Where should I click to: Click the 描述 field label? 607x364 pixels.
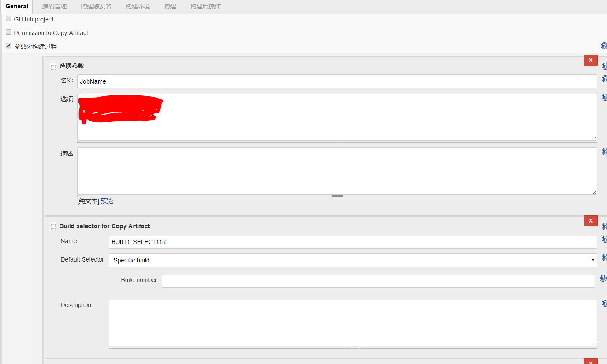pyautogui.click(x=67, y=153)
